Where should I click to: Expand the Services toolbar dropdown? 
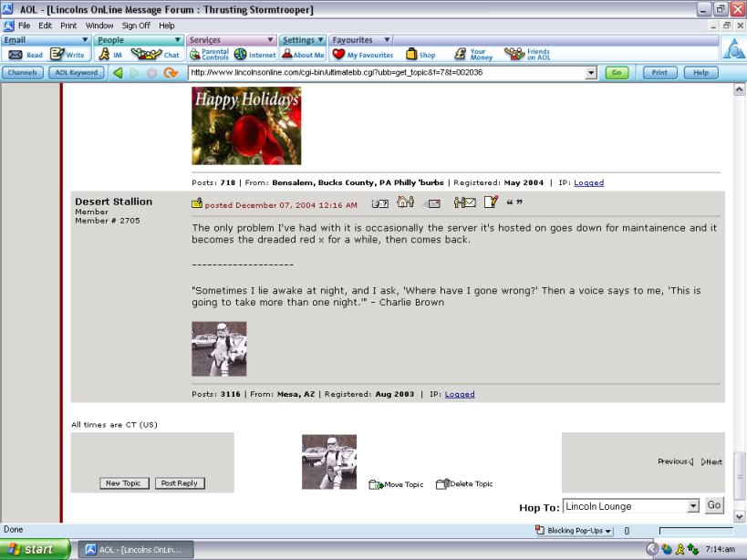pos(270,40)
